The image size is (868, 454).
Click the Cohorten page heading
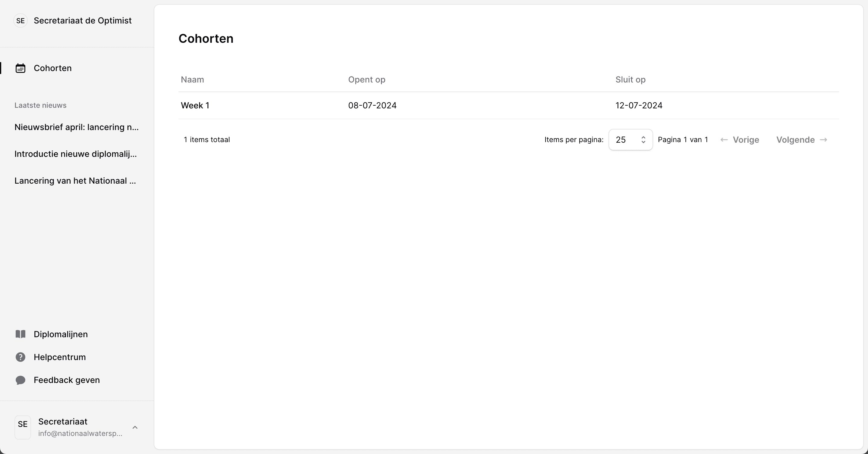point(206,39)
